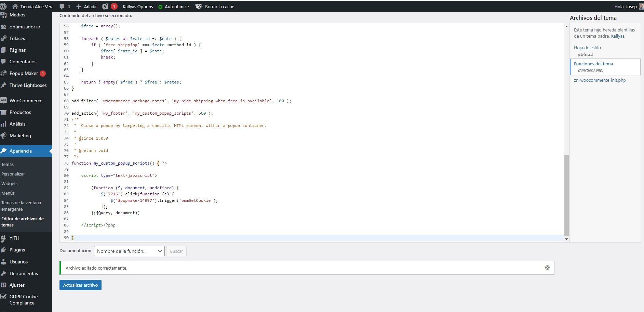Dismiss the Archivo editado correctamente notice
Image resolution: width=644 pixels, height=312 pixels.
tap(547, 268)
